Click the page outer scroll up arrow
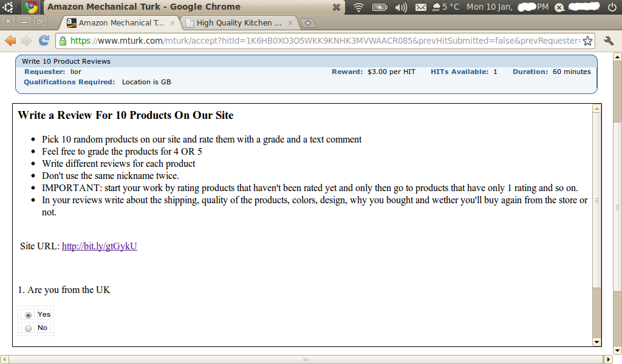622x364 pixels. click(617, 56)
